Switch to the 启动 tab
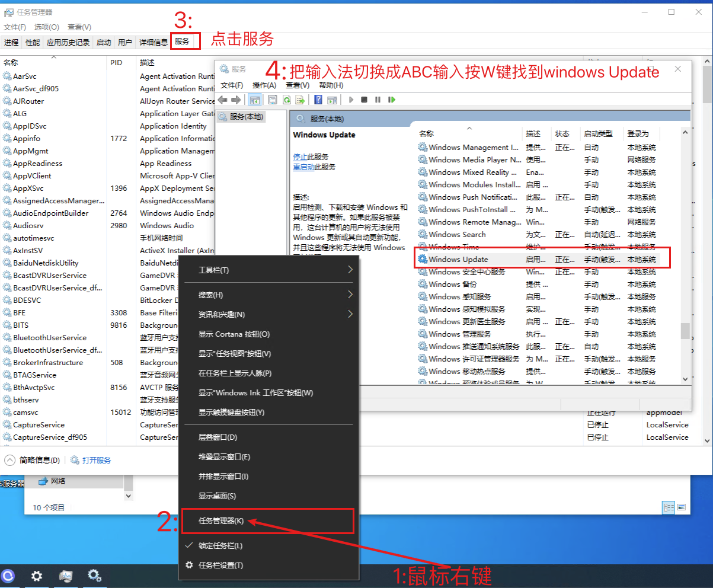 (x=104, y=42)
